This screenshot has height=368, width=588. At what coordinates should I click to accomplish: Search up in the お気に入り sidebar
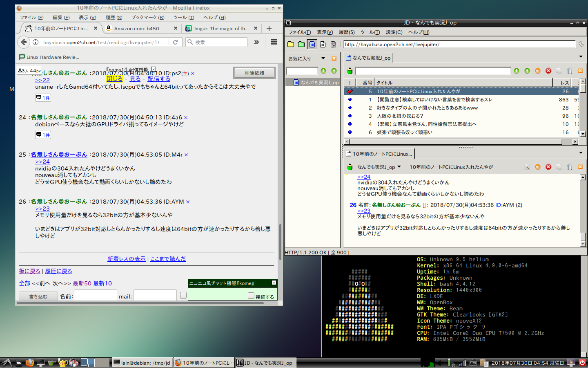pyautogui.click(x=334, y=71)
